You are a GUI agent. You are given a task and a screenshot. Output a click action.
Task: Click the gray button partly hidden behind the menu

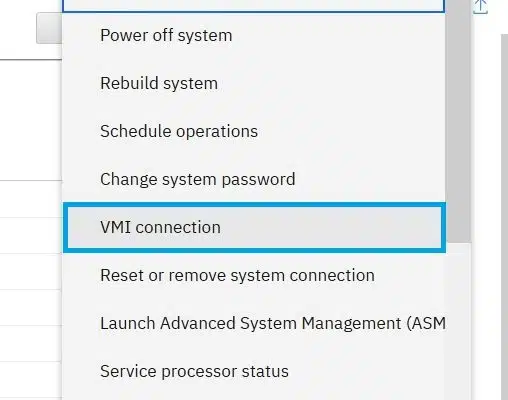coord(49,28)
